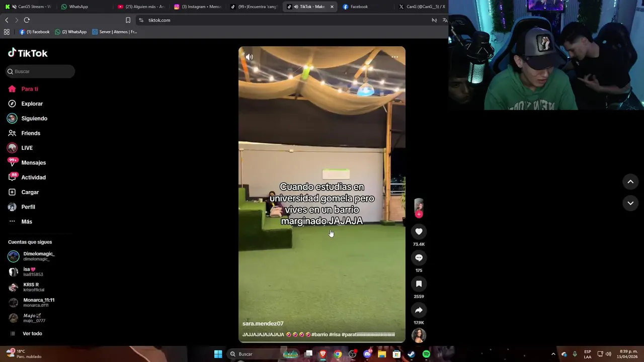Follow creator via red plus badge
This screenshot has height=362, width=644.
click(419, 214)
